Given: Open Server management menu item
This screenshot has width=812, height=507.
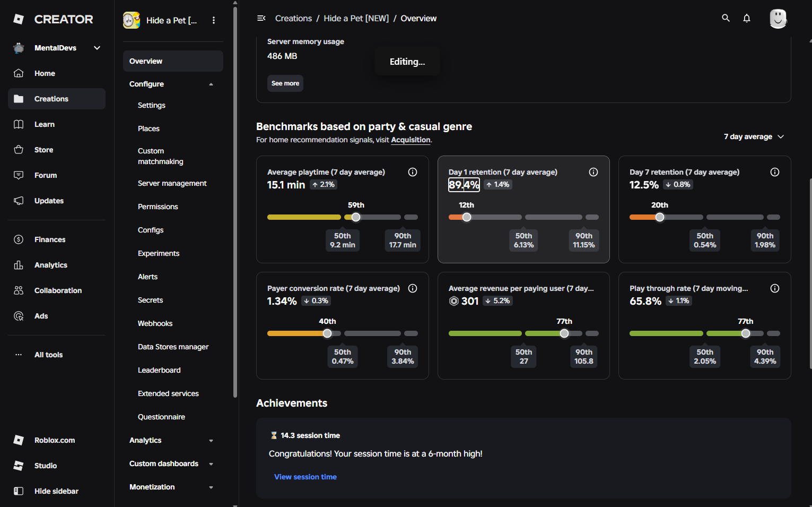Looking at the screenshot, I should [173, 183].
